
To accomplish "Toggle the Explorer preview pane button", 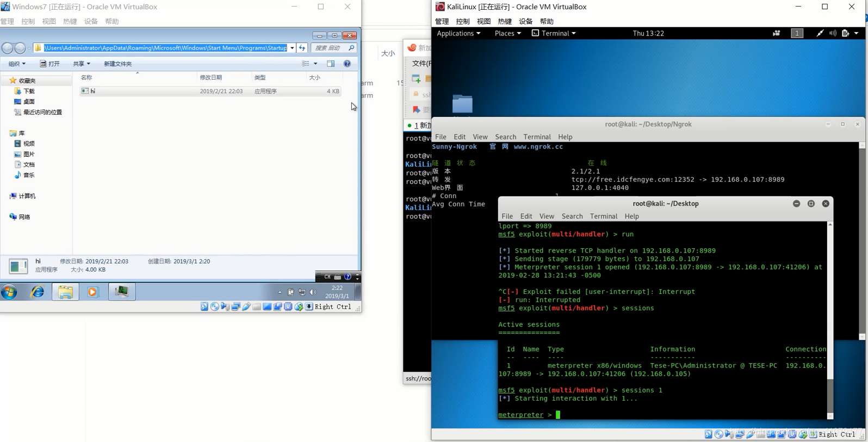I will [x=331, y=64].
